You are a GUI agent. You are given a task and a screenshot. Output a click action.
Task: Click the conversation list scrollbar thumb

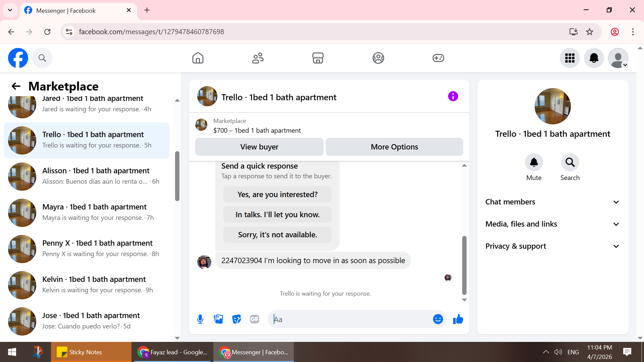click(177, 176)
